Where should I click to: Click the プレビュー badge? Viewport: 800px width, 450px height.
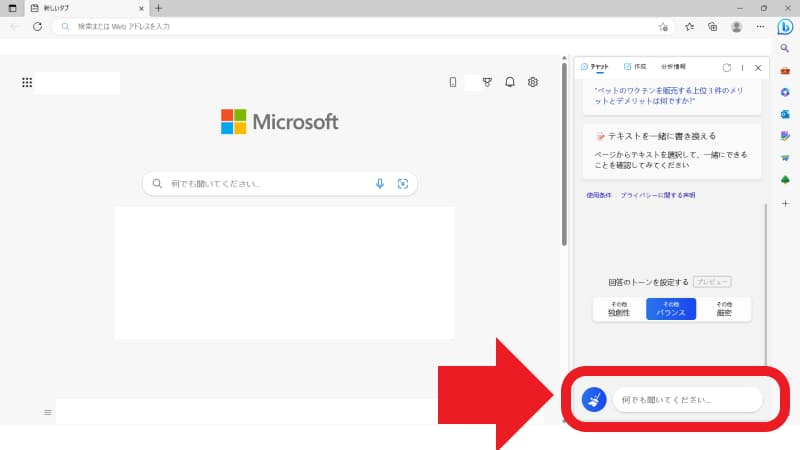(712, 282)
